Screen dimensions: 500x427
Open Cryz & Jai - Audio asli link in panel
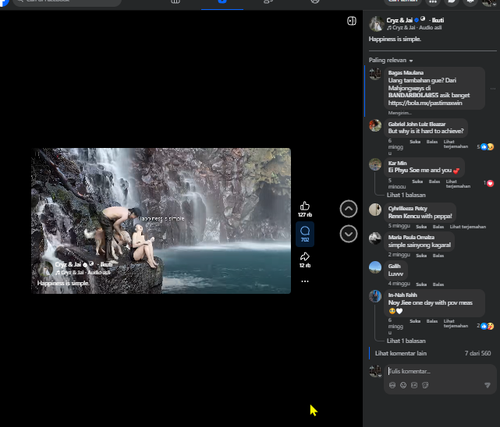click(414, 28)
